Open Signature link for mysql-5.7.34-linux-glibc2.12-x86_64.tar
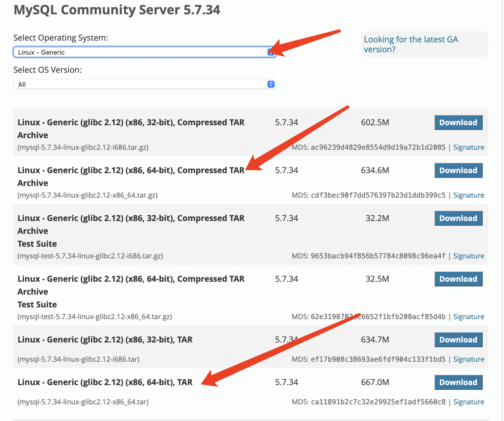Screen dimensions: 504x421 (469, 402)
